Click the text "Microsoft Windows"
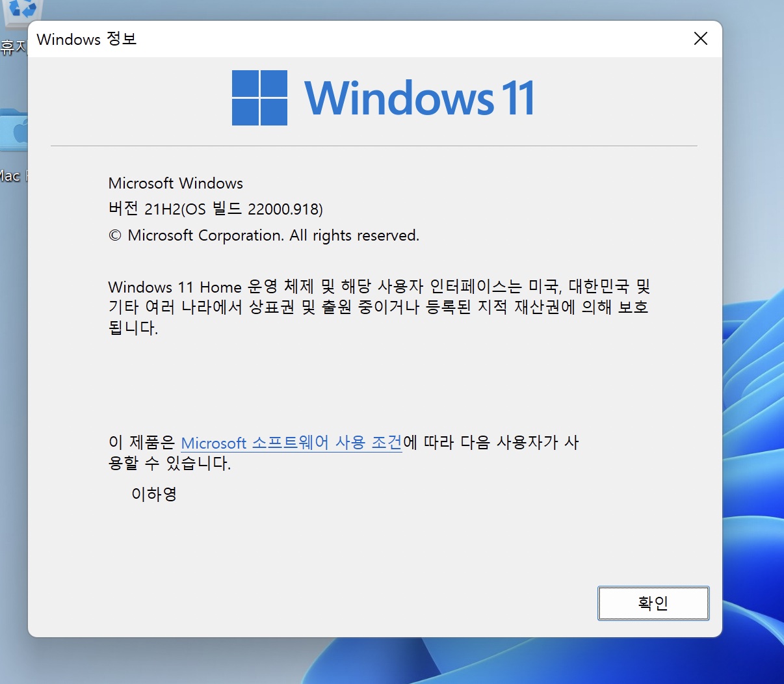 pos(176,183)
